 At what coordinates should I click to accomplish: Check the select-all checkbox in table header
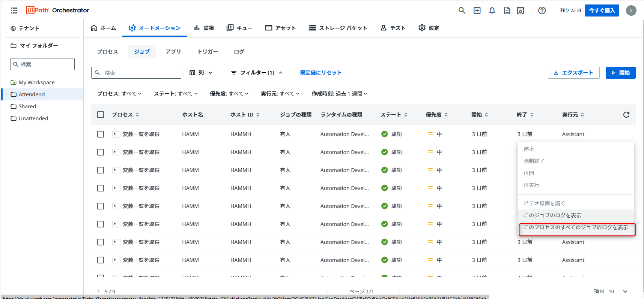[101, 115]
